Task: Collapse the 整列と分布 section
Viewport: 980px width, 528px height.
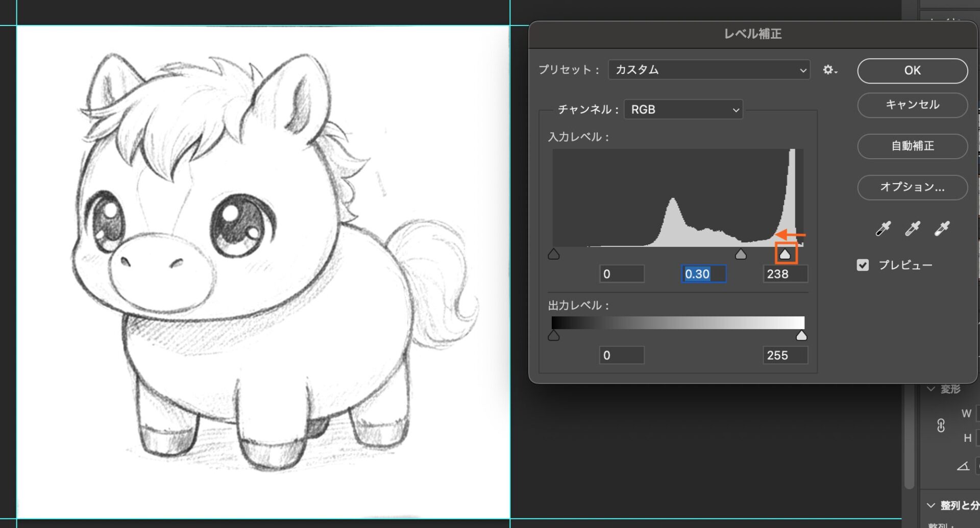Action: click(932, 505)
